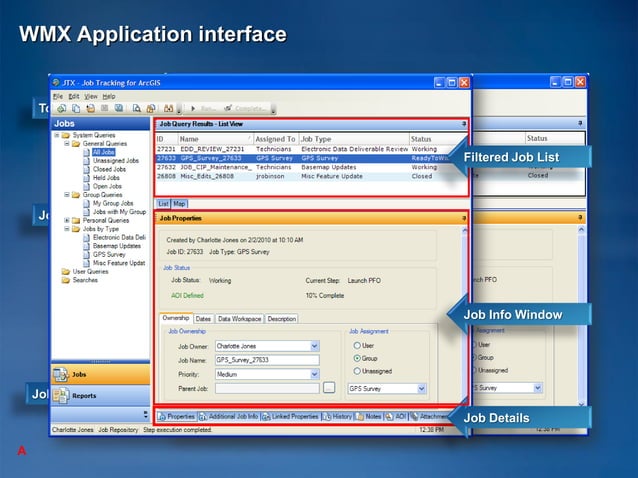Open the Job Owner dropdown
638x478 pixels.
314,346
